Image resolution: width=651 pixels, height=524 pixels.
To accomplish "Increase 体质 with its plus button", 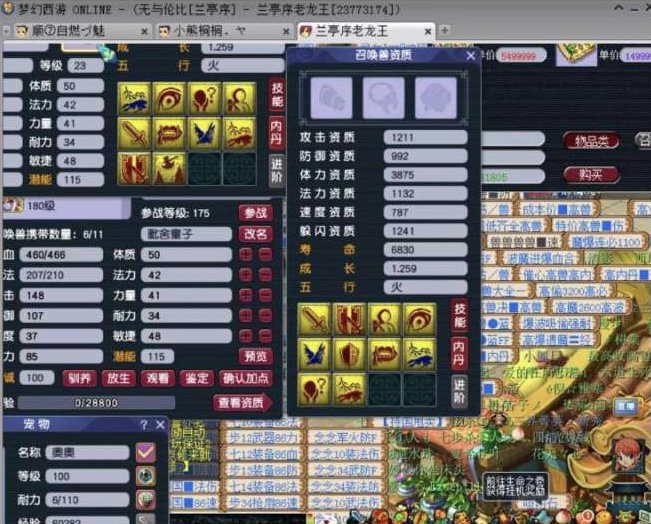I will pyautogui.click(x=246, y=254).
